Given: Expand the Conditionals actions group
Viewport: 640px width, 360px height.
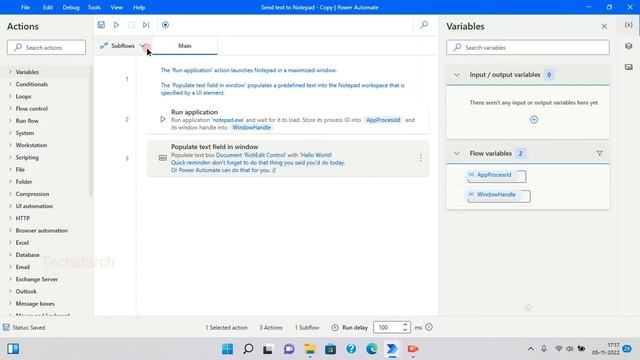Looking at the screenshot, I should coord(10,84).
